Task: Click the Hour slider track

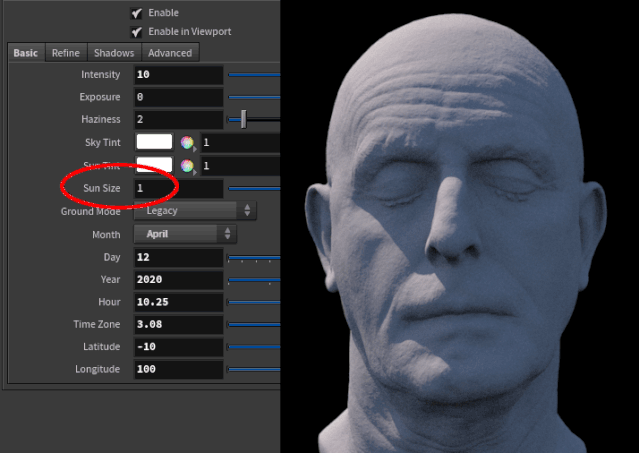Action: [254, 302]
